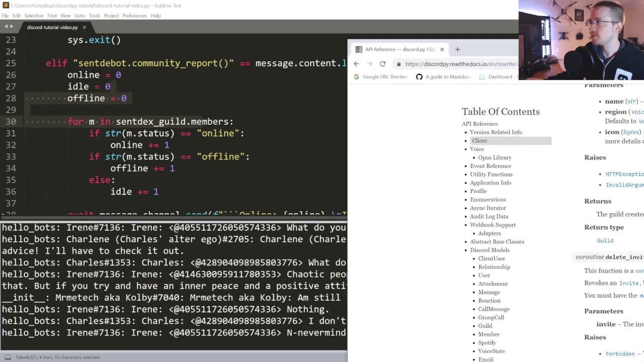This screenshot has height=362, width=644.
Task: Open the Event Reference entry
Action: coord(491,166)
